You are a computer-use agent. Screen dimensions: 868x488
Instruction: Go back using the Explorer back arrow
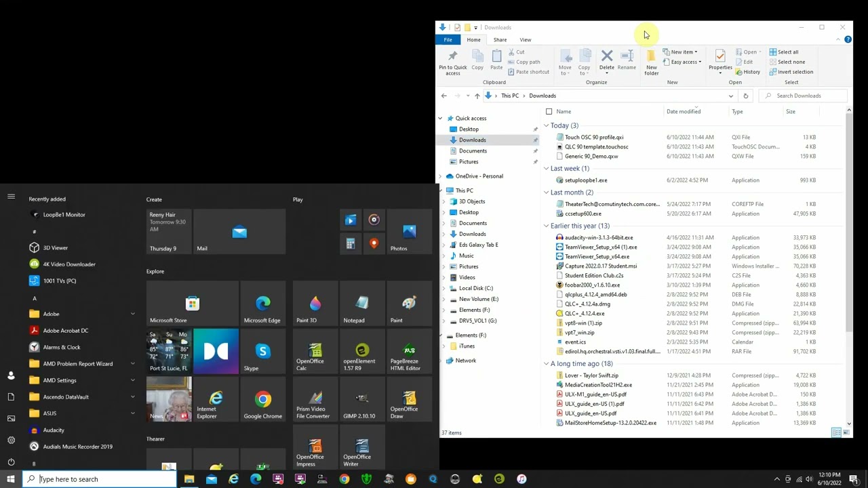pyautogui.click(x=444, y=96)
